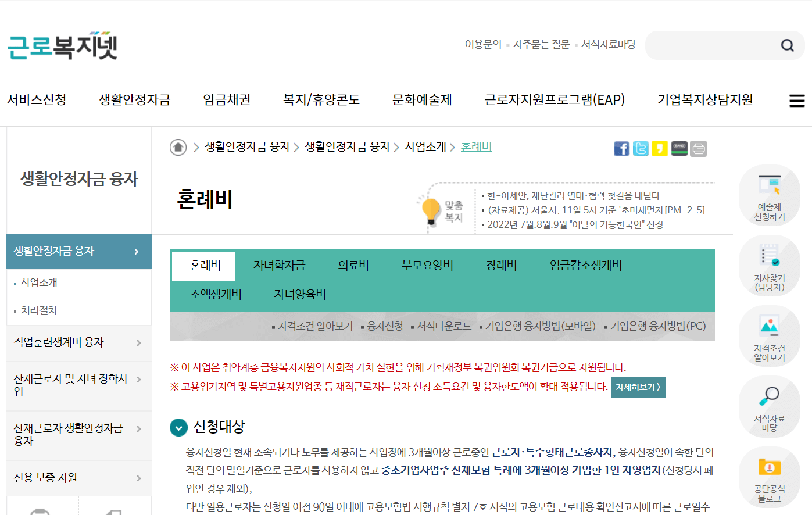812x515 pixels.
Task: Open the 공단공식 블로그 icon
Action: (x=770, y=477)
